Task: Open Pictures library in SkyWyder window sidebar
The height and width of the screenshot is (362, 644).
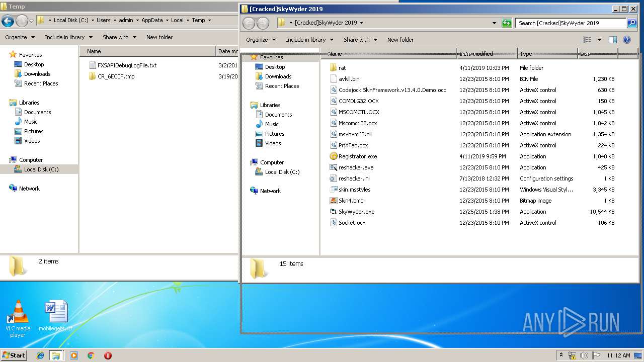Action: coord(275,134)
